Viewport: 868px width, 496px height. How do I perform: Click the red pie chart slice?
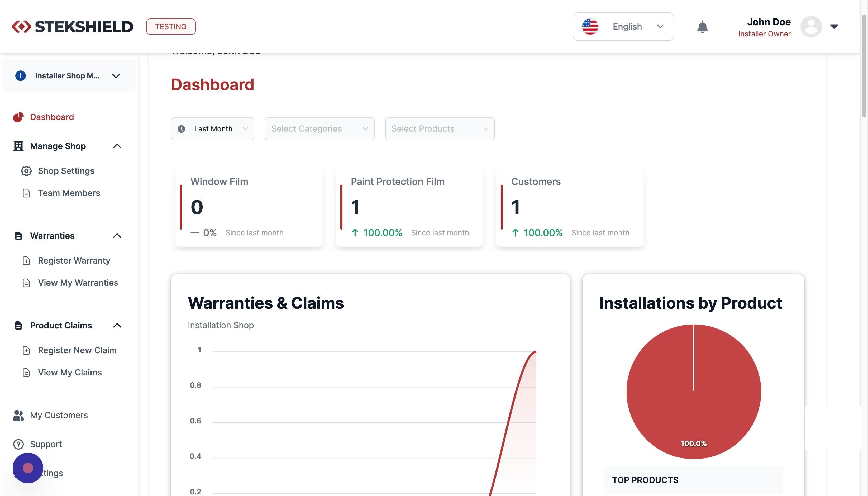coord(694,392)
